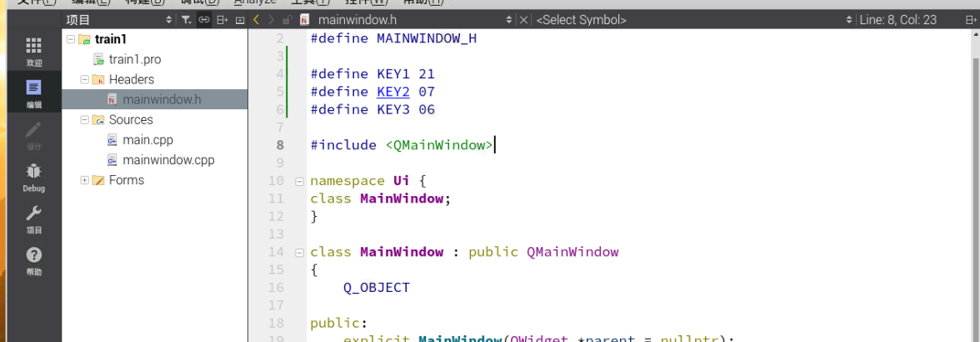Collapse the Headers folder
The image size is (980, 342).
point(84,79)
